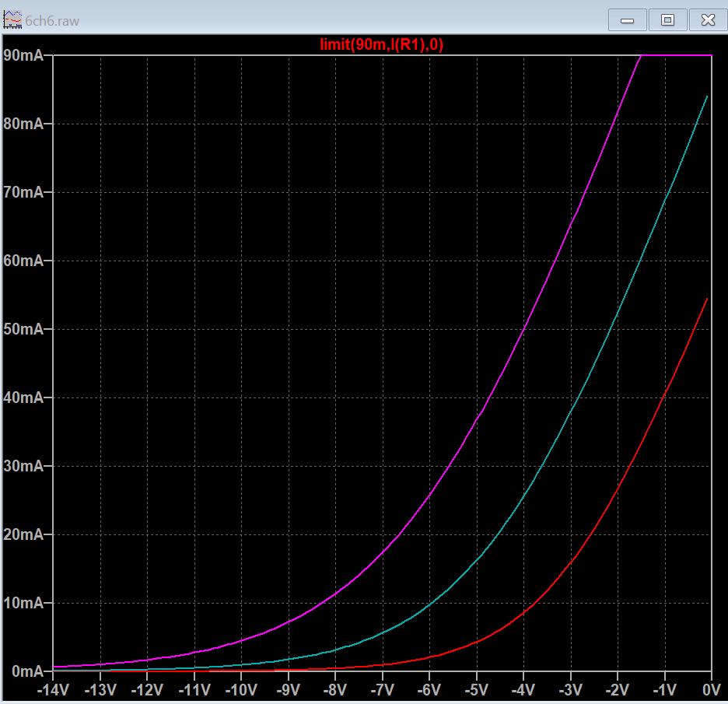
Task: Minimize the 6ch6.raw waveform window
Action: [627, 20]
